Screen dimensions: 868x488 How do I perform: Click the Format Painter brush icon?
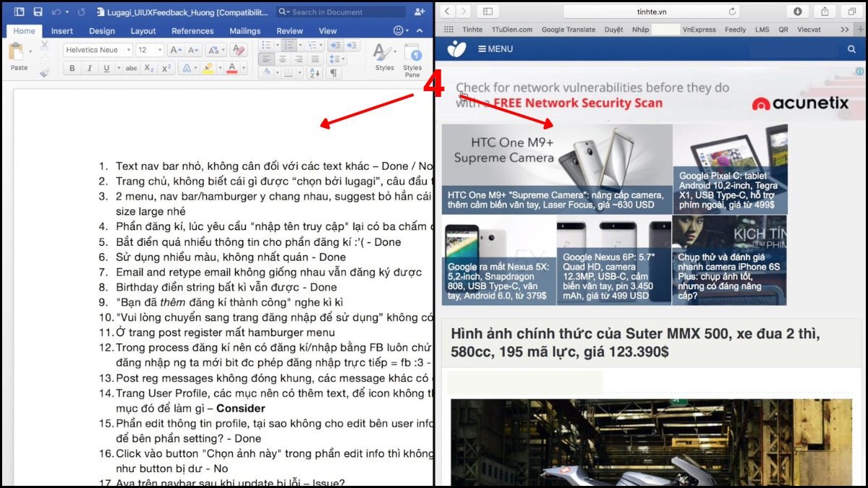pyautogui.click(x=44, y=72)
